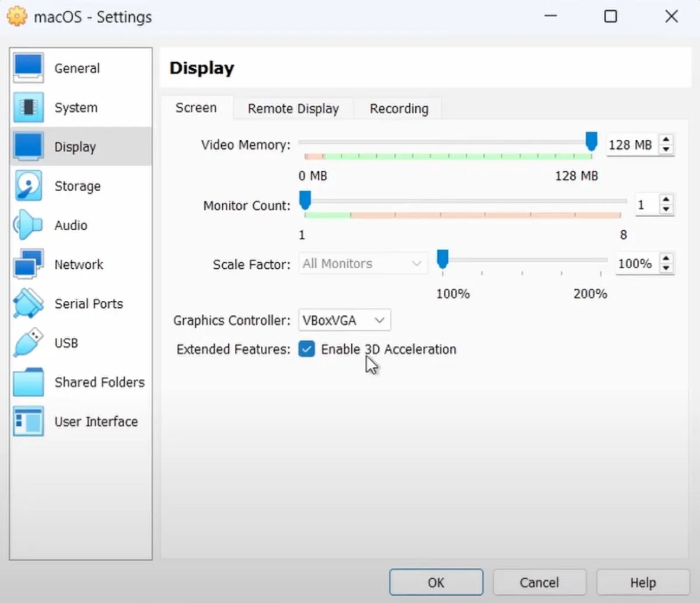The height and width of the screenshot is (603, 700).
Task: Select the Audio speaker icon
Action: 28,225
